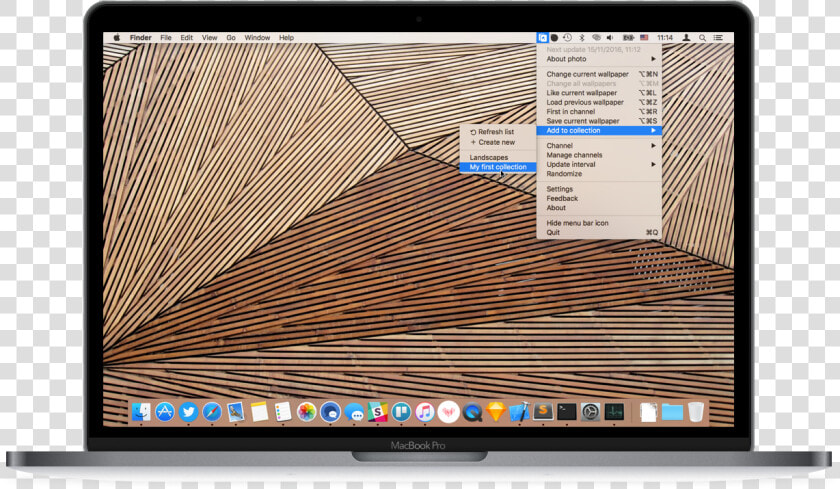
Task: Expand the About photo submenu
Action: [x=599, y=59]
